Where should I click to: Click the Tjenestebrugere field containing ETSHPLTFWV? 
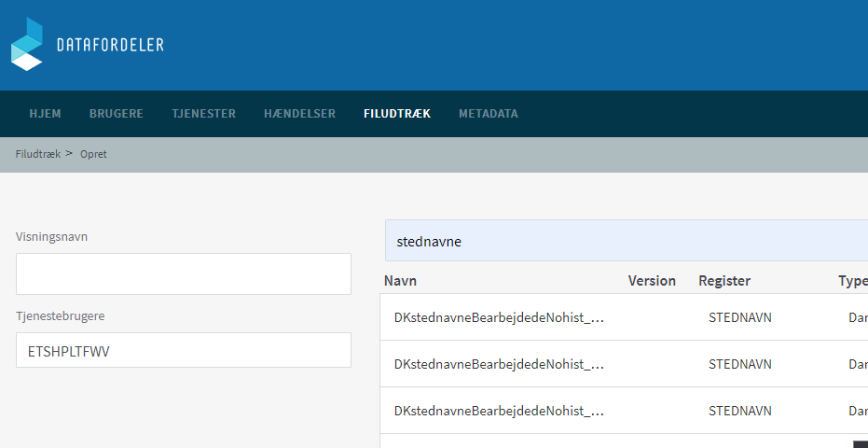tap(183, 350)
